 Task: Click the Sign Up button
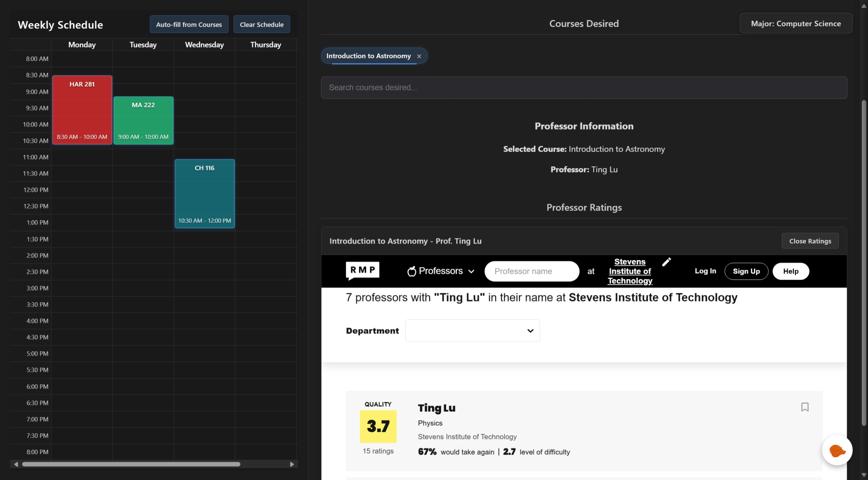tap(746, 271)
